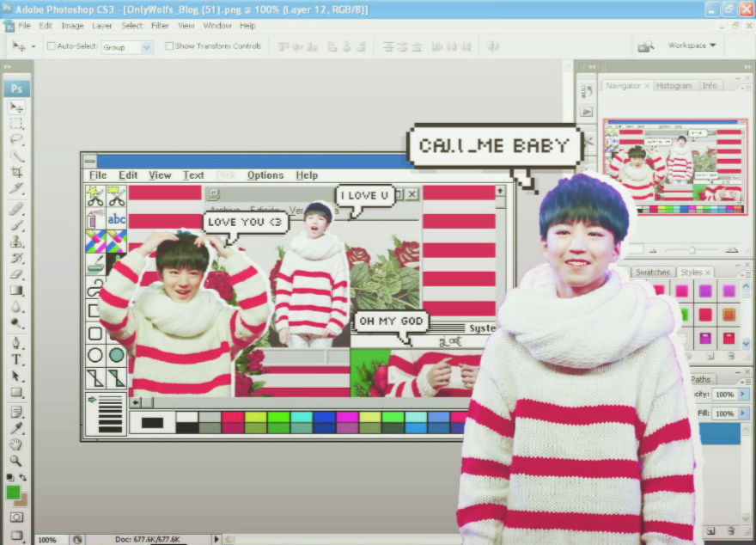Select the Notes tool
This screenshot has height=545, width=756.
[16, 412]
